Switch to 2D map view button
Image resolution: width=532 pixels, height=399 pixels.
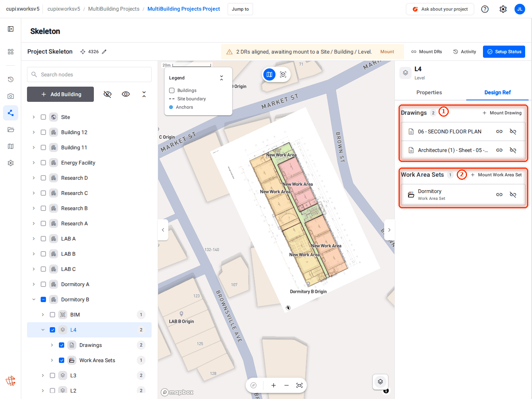tap(269, 74)
